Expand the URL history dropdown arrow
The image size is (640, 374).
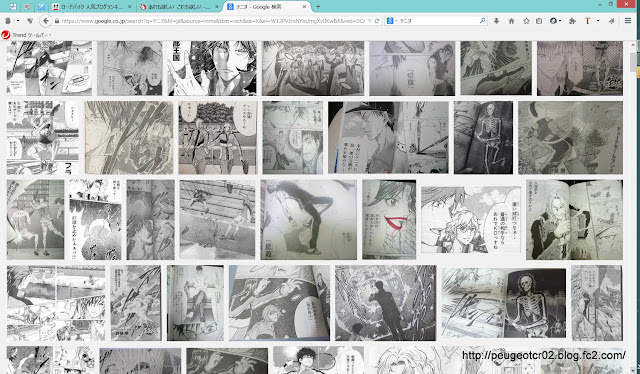[369, 21]
